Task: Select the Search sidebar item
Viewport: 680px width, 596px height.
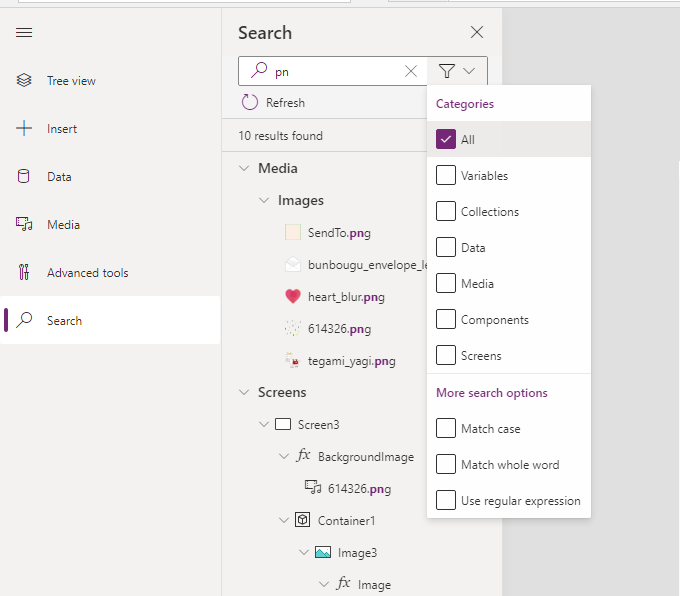Action: (64, 321)
